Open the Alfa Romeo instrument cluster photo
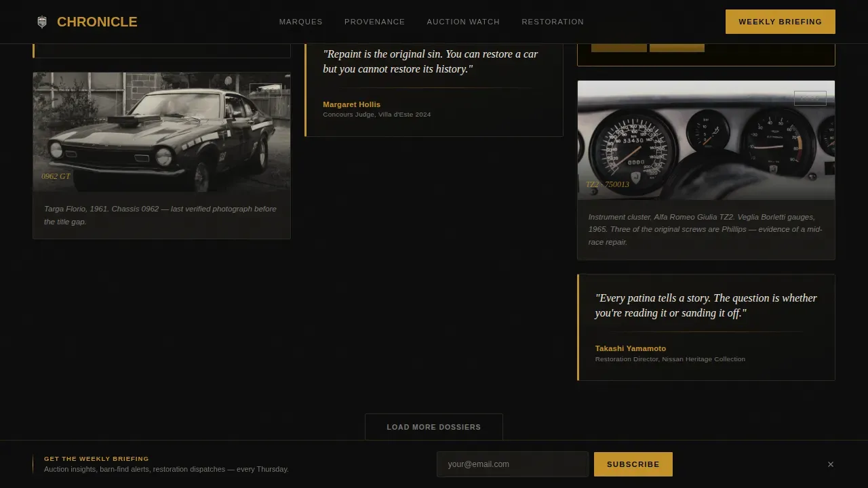 tap(706, 140)
